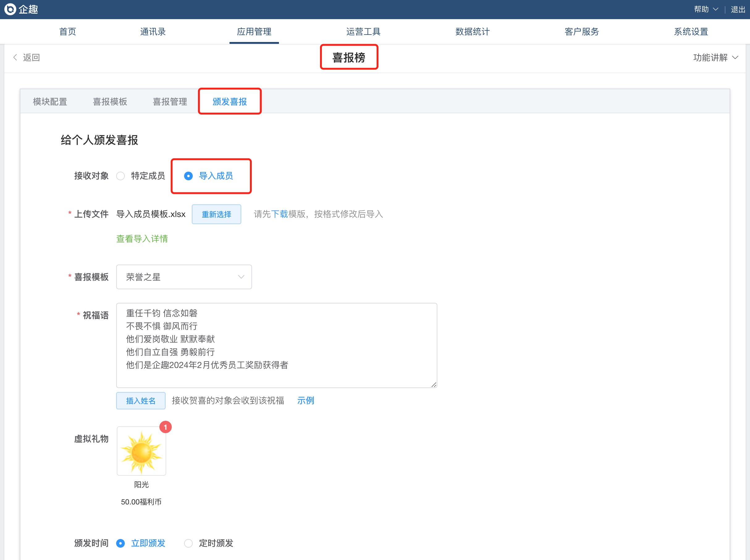Choose 定时颁发 scheduled issue option
Viewport: 750px width, 560px height.
click(x=188, y=543)
